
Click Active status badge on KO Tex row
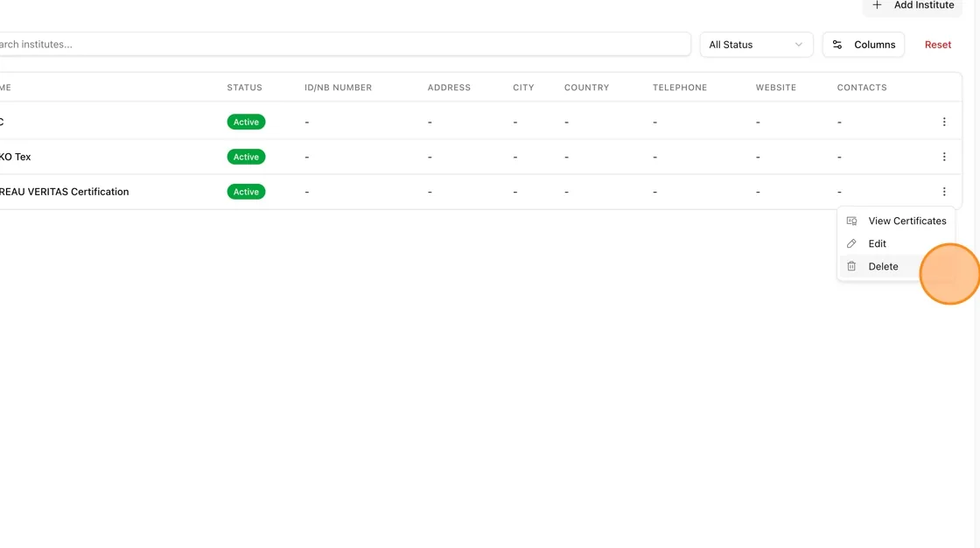pos(246,157)
